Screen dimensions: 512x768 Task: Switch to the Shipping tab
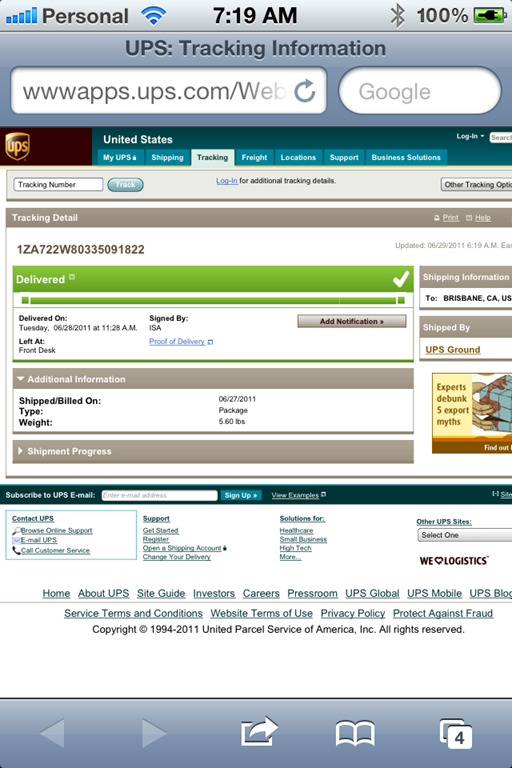167,157
